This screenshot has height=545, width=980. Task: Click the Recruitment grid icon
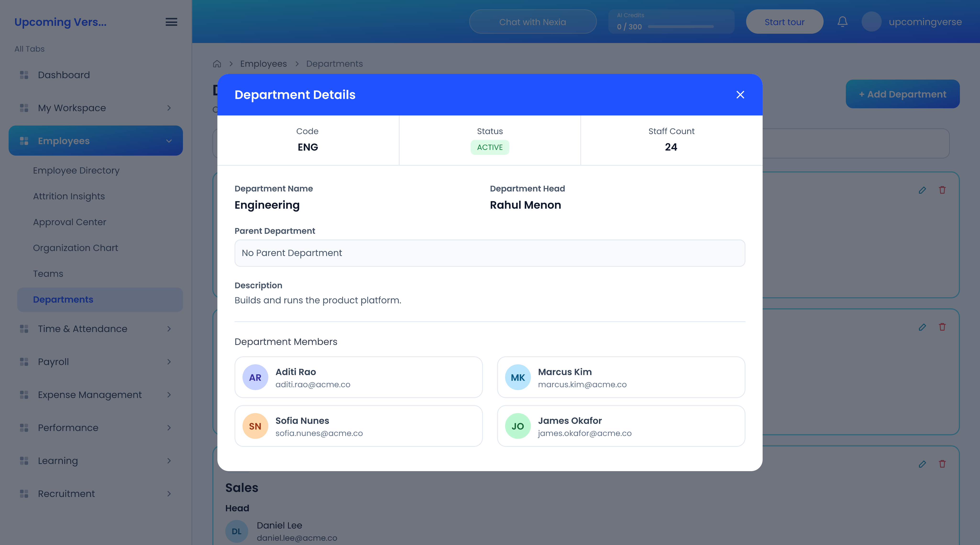[x=24, y=494]
